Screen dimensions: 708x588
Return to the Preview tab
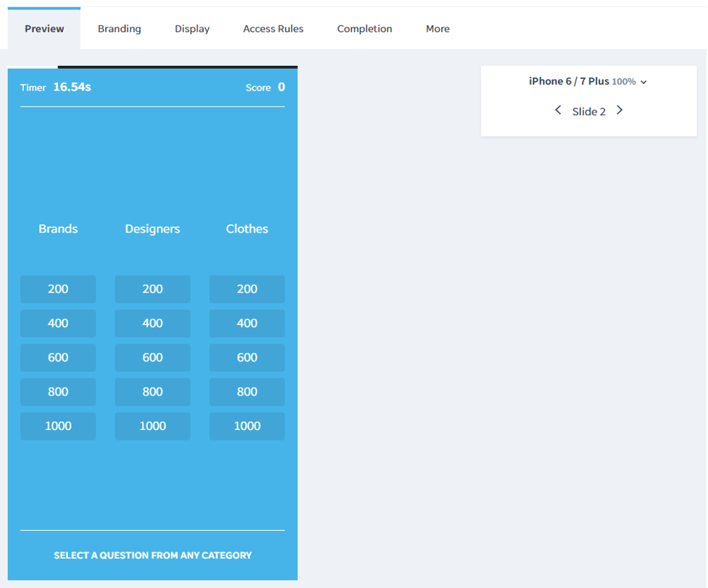pos(43,28)
